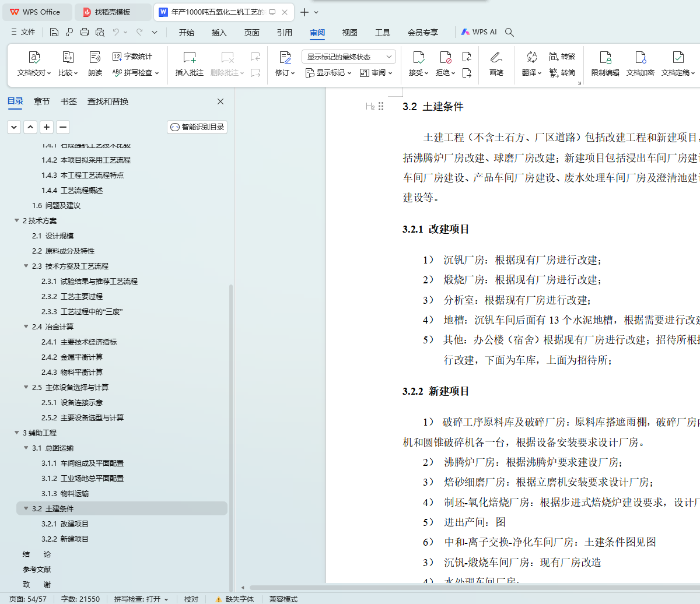Convert text with 转繁 button
The height and width of the screenshot is (604, 700).
[x=562, y=57]
